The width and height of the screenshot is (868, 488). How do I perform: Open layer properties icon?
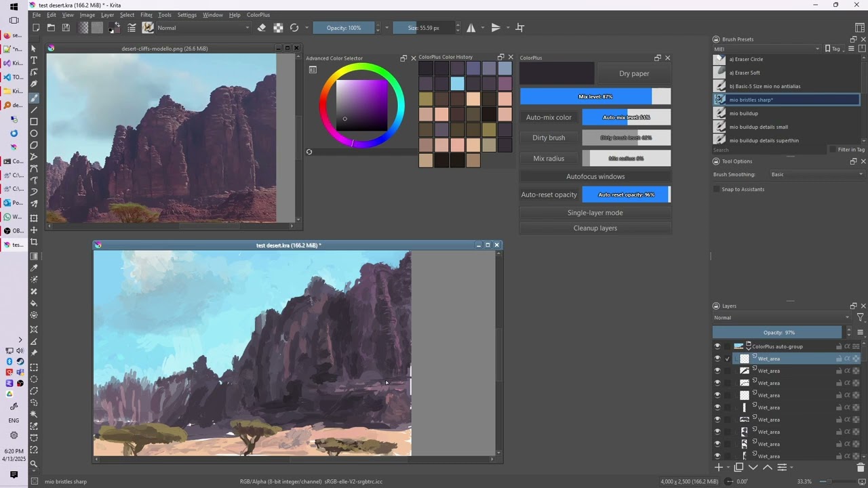click(x=782, y=467)
